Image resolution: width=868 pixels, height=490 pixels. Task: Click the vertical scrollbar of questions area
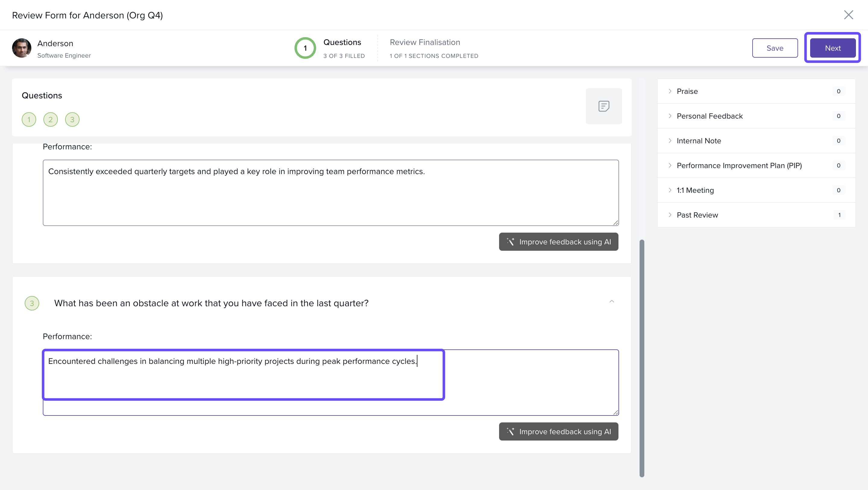(642, 358)
